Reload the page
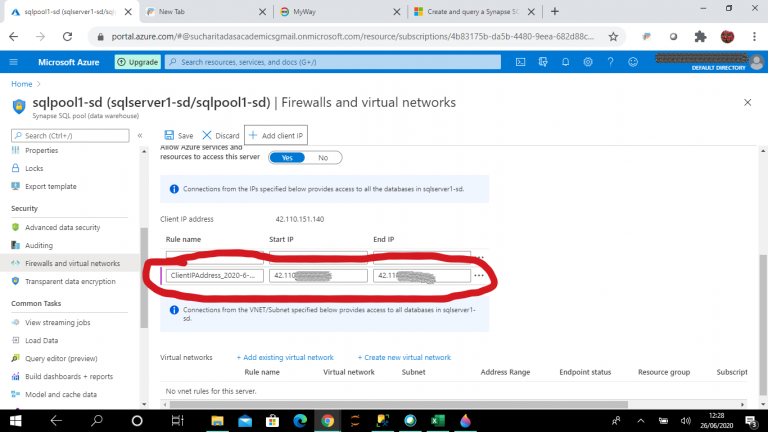The image size is (768, 432). click(x=68, y=37)
